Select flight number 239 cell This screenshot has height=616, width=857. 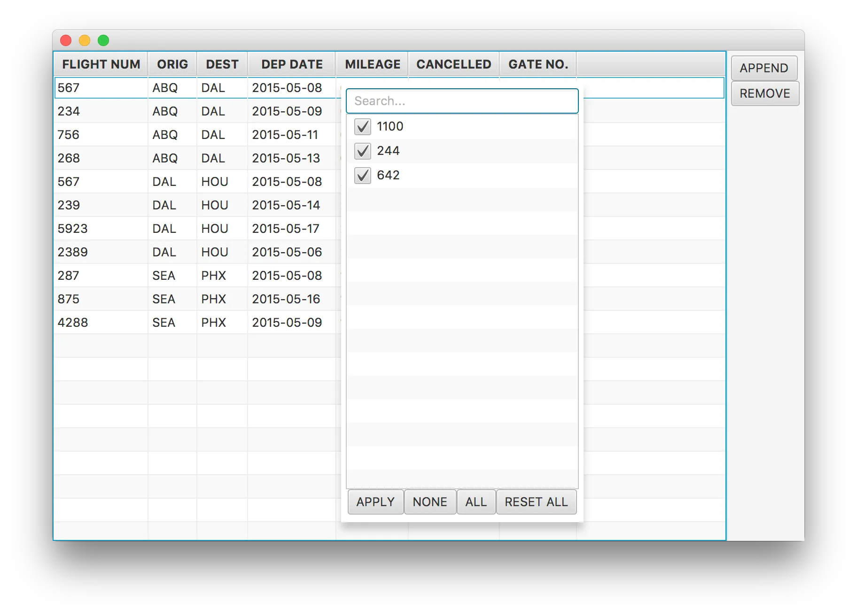pos(101,205)
